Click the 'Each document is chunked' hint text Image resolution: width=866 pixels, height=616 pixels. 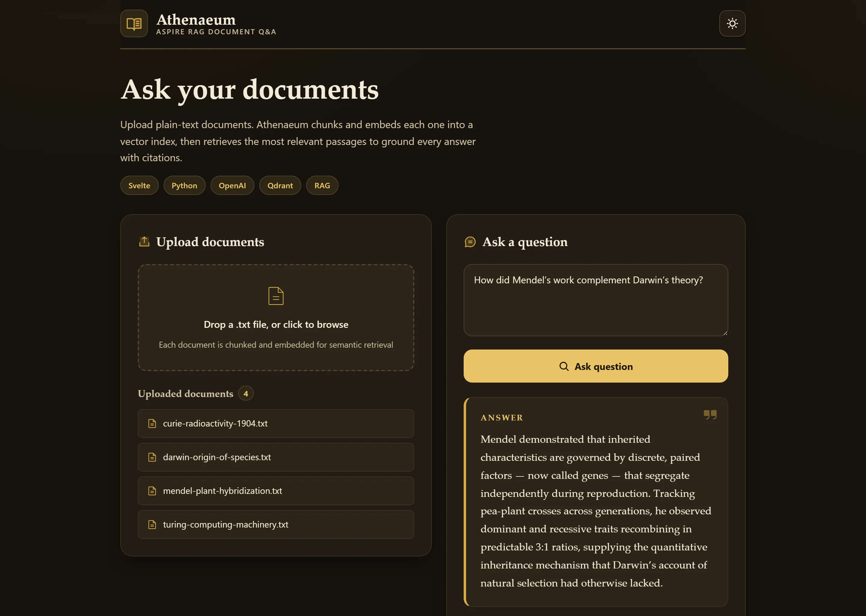(276, 345)
